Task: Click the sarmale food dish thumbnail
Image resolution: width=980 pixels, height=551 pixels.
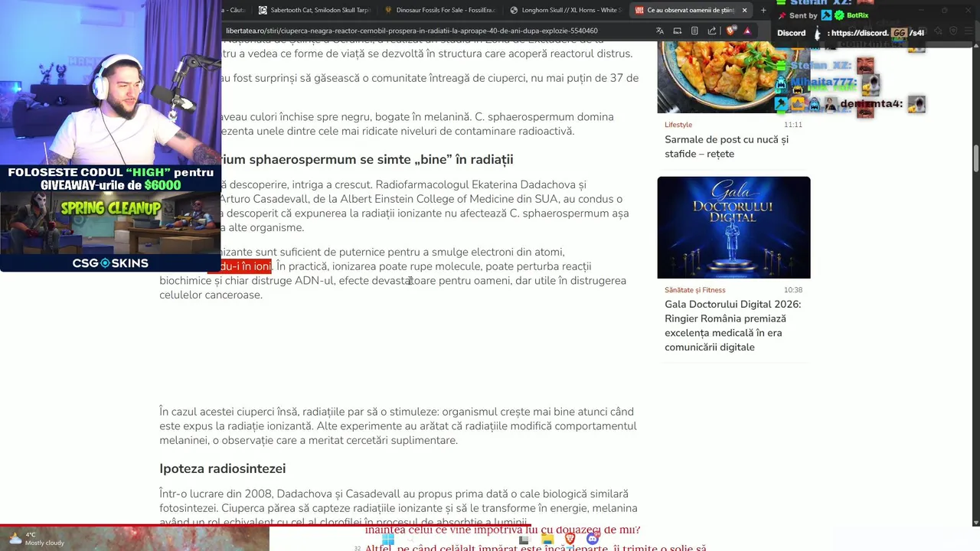Action: 733,77
